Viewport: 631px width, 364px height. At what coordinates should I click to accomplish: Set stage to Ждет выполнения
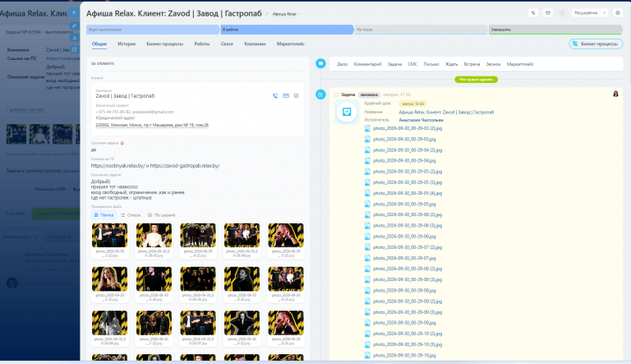point(153,30)
